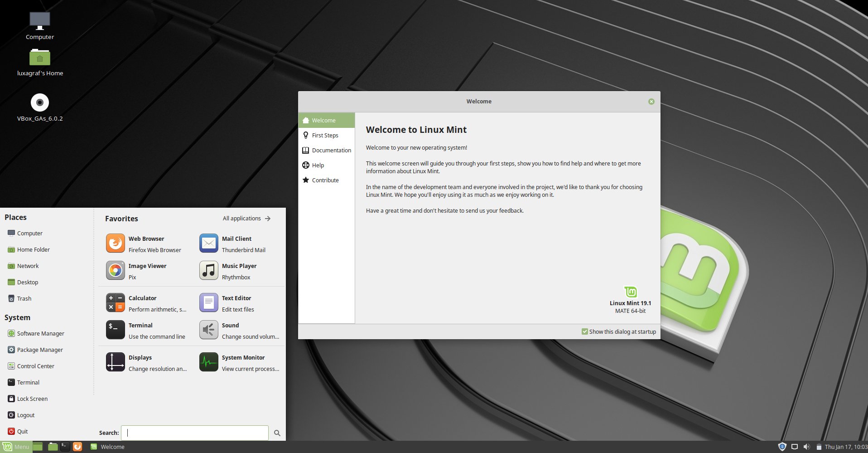Image resolution: width=868 pixels, height=453 pixels.
Task: Open the Calculator favorite
Action: pyautogui.click(x=142, y=302)
